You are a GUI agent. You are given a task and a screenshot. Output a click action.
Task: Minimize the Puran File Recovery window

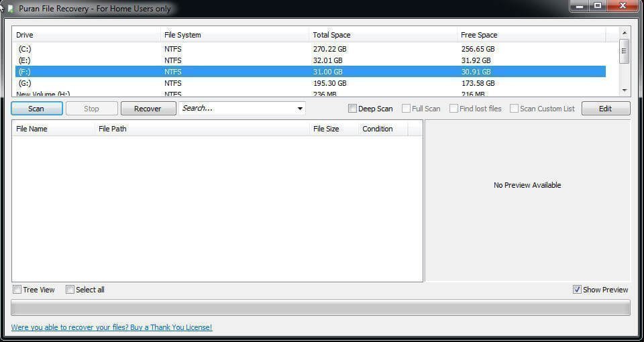(580, 6)
